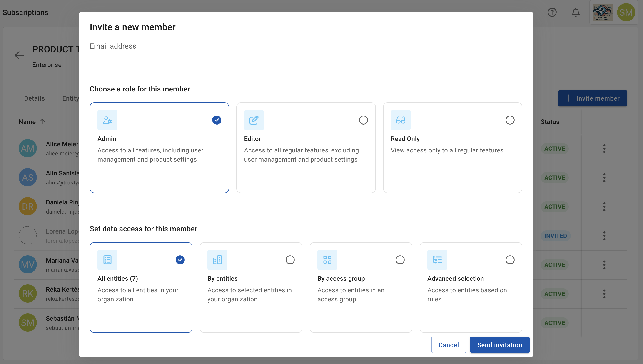The height and width of the screenshot is (364, 643).
Task: Click the Status column header
Action: pos(550,121)
